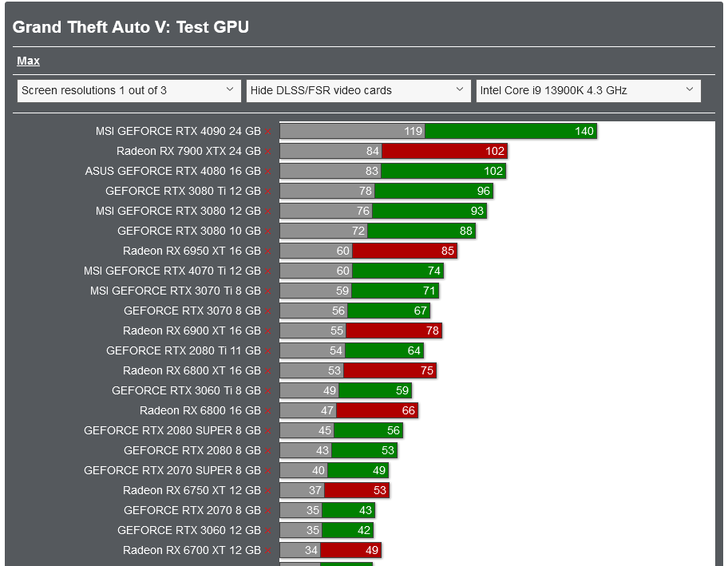The image size is (728, 566).
Task: Remove GEFORCE RTX 3070 with the red X
Action: [x=267, y=311]
